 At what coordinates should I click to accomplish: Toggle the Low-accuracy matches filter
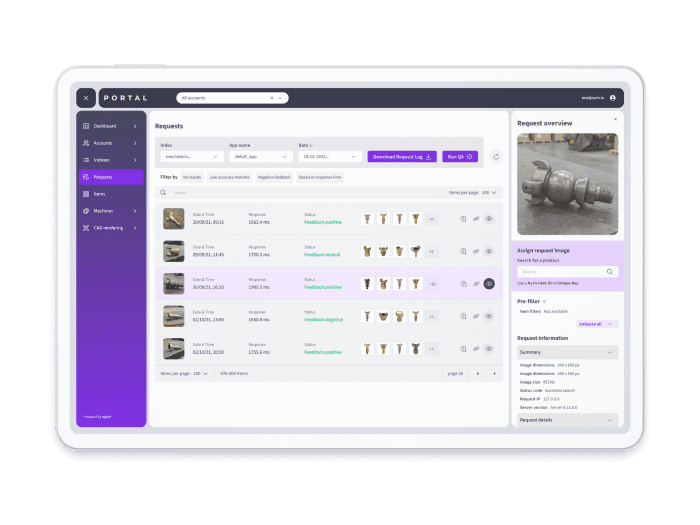(229, 177)
